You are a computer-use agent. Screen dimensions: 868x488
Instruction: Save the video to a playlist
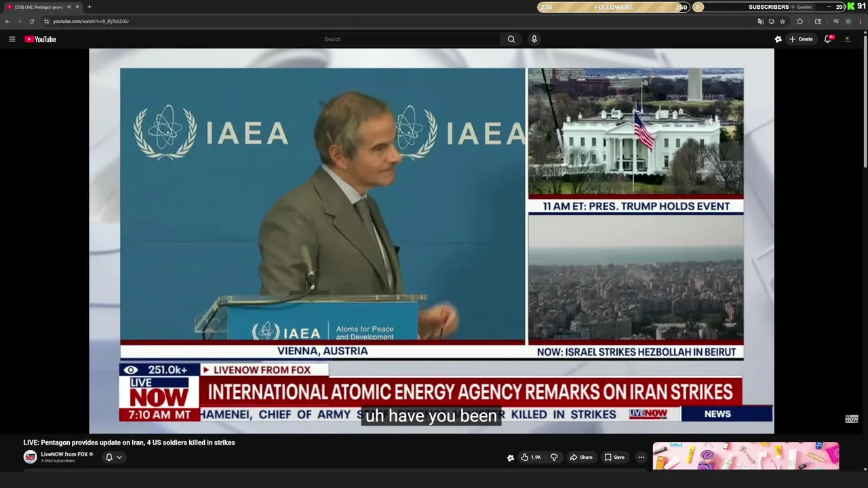coord(614,457)
